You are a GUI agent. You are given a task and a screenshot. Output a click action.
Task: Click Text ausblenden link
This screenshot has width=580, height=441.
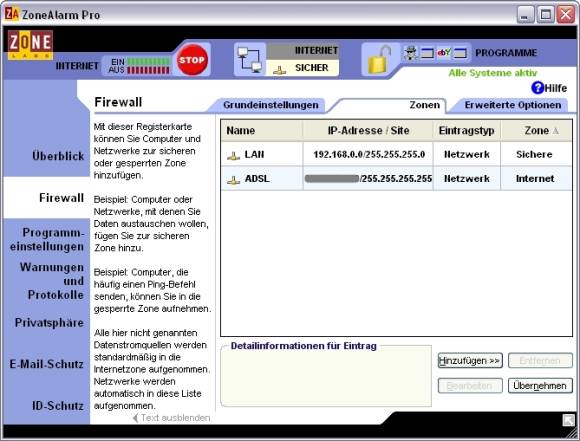point(172,418)
